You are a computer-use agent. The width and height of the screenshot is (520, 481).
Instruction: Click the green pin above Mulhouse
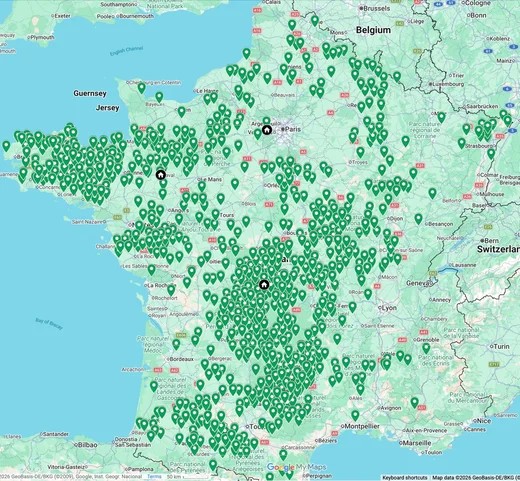(x=432, y=193)
